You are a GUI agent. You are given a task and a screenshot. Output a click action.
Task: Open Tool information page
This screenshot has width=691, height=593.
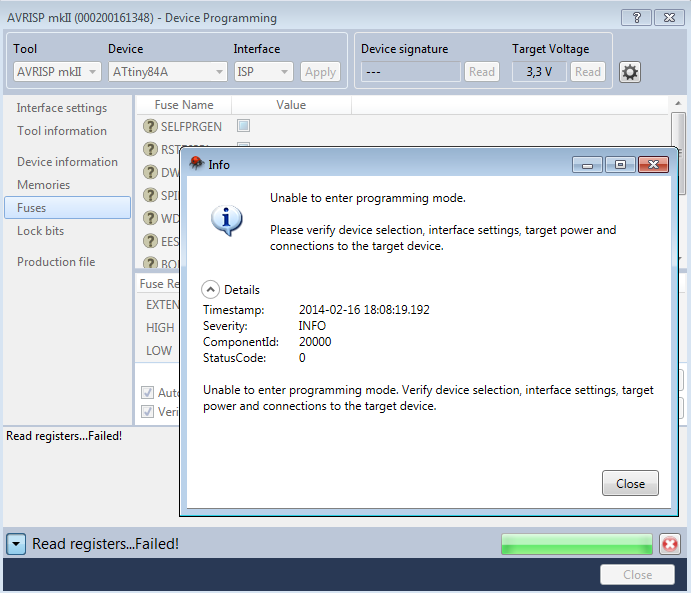click(x=62, y=131)
